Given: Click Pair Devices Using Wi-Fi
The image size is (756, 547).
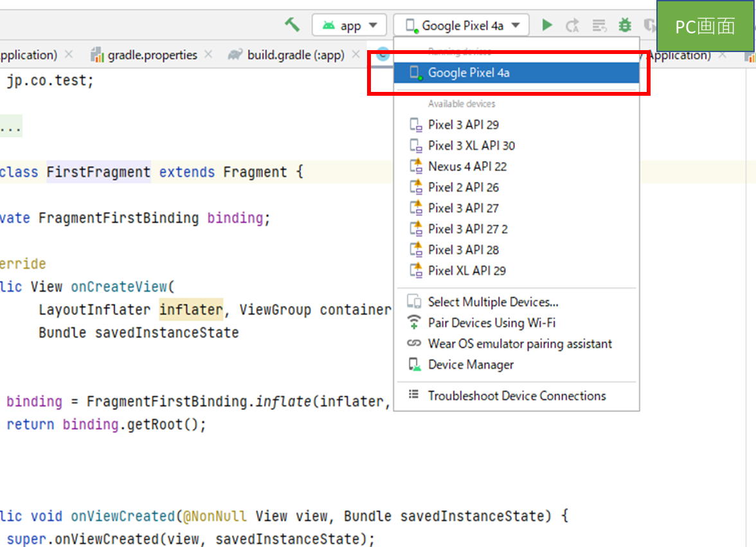Looking at the screenshot, I should click(x=516, y=323).
